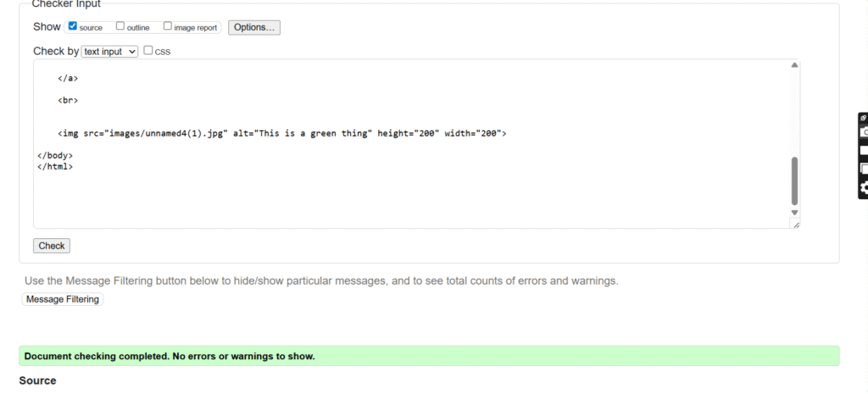Click the textarea resize handle corner
868x394 pixels.
pos(795,224)
